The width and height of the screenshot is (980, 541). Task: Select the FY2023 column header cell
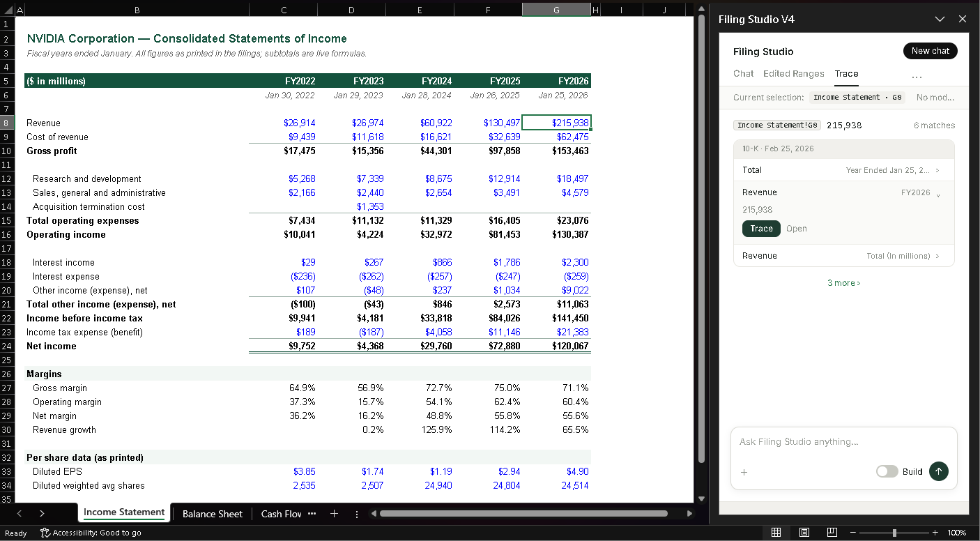351,81
